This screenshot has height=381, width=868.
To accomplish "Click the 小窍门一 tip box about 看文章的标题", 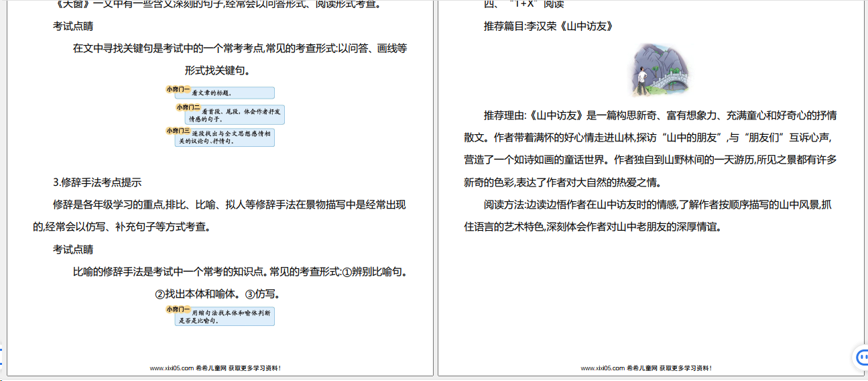I will pos(220,93).
